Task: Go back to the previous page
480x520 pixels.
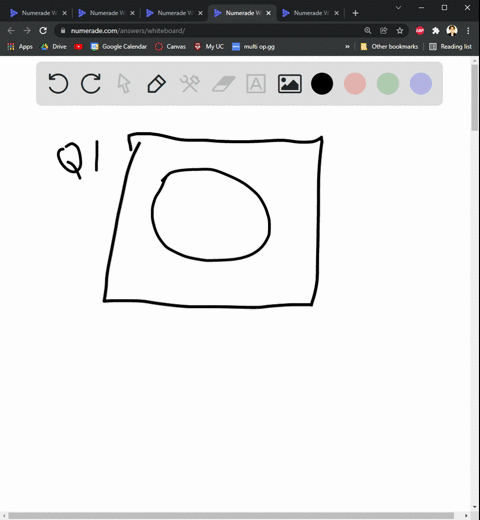Action: (11, 31)
